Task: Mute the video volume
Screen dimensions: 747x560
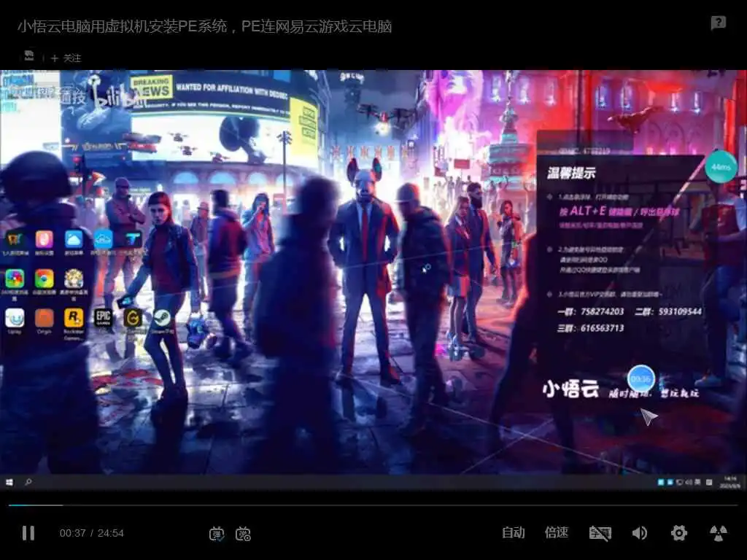Action: [x=639, y=533]
